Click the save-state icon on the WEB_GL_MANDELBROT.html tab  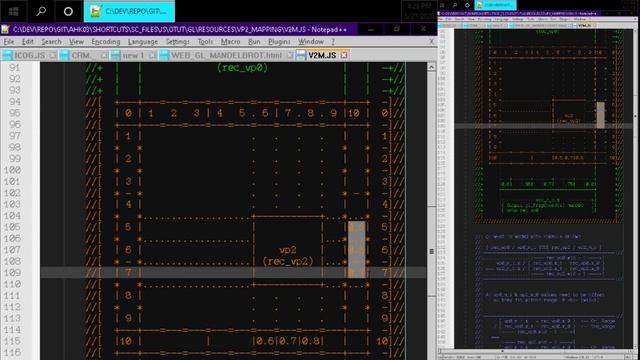click(164, 55)
